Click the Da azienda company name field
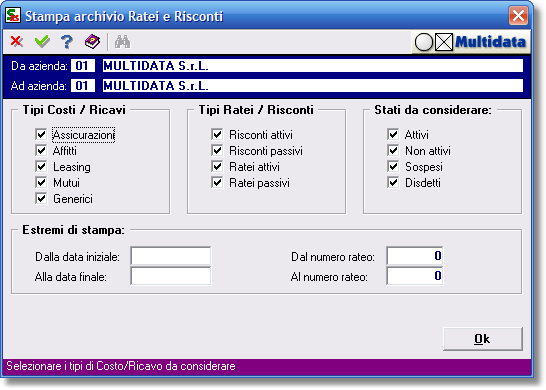This screenshot has height=390, width=546. (313, 65)
